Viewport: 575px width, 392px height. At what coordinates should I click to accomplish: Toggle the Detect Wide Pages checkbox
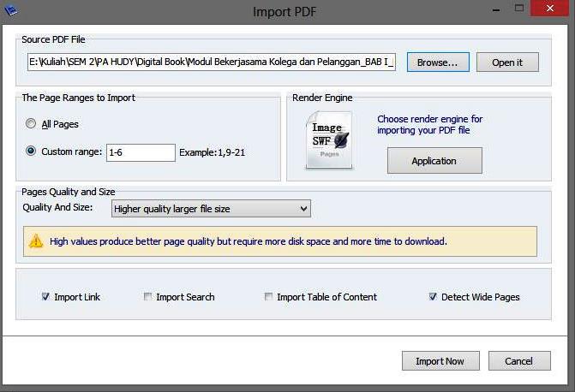(433, 296)
